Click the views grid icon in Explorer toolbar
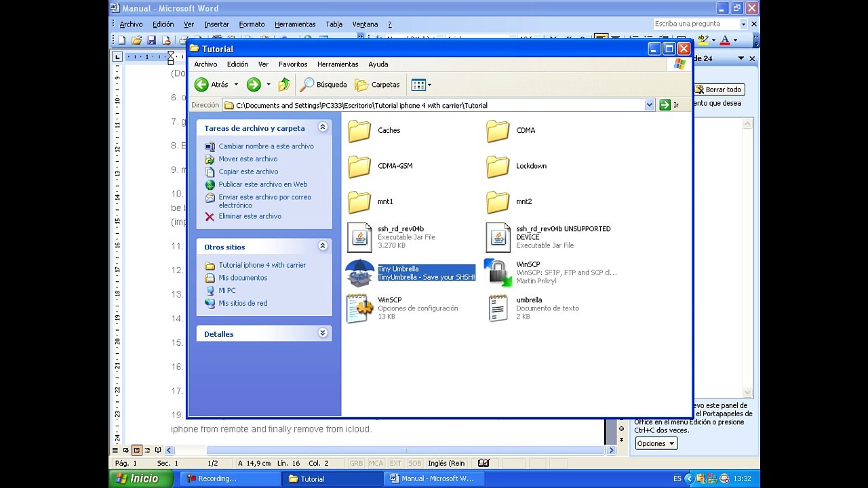The image size is (868, 488). coord(418,85)
